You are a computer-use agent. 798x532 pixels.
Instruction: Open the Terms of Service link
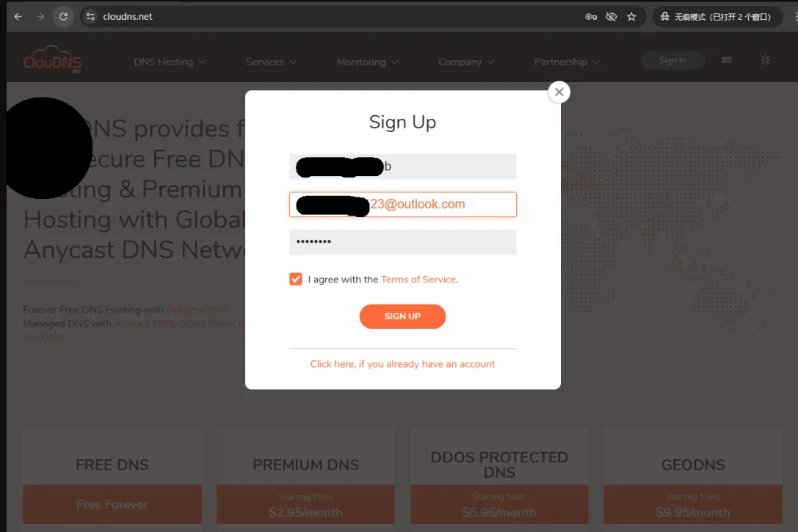point(418,280)
